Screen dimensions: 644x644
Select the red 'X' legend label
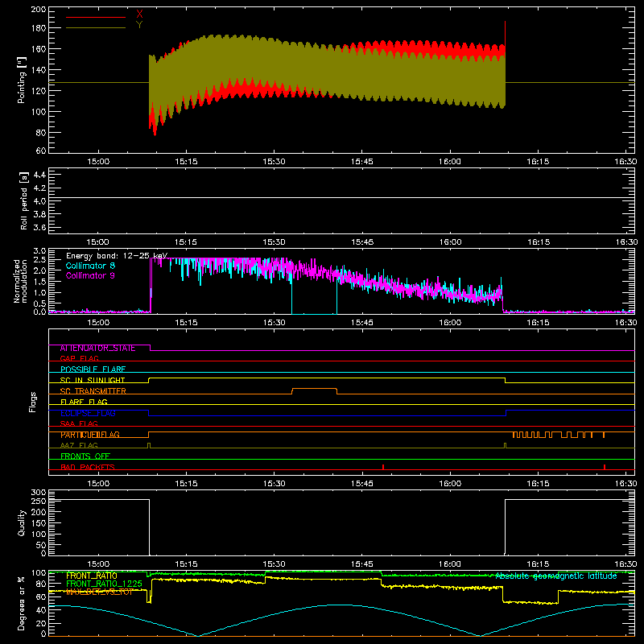click(x=139, y=14)
